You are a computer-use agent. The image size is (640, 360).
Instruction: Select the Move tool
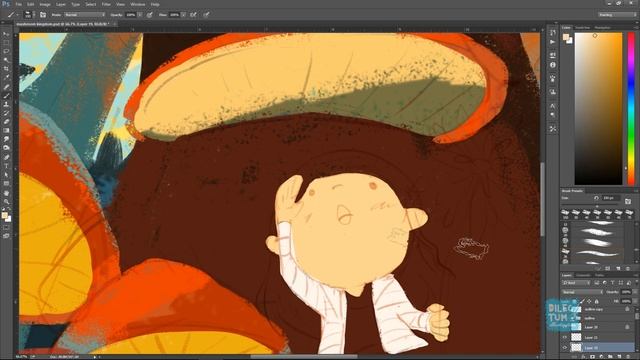pos(6,34)
